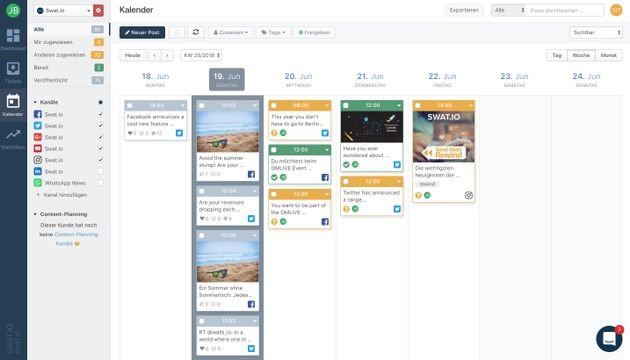This screenshot has width=630, height=360.
Task: Enable WhatsApp News channel checkbox
Action: click(x=100, y=182)
